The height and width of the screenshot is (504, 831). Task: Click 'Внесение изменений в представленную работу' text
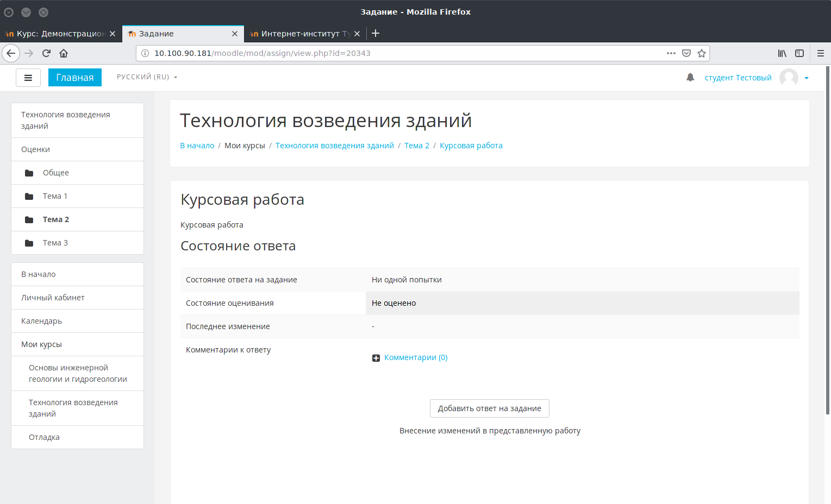click(x=490, y=431)
